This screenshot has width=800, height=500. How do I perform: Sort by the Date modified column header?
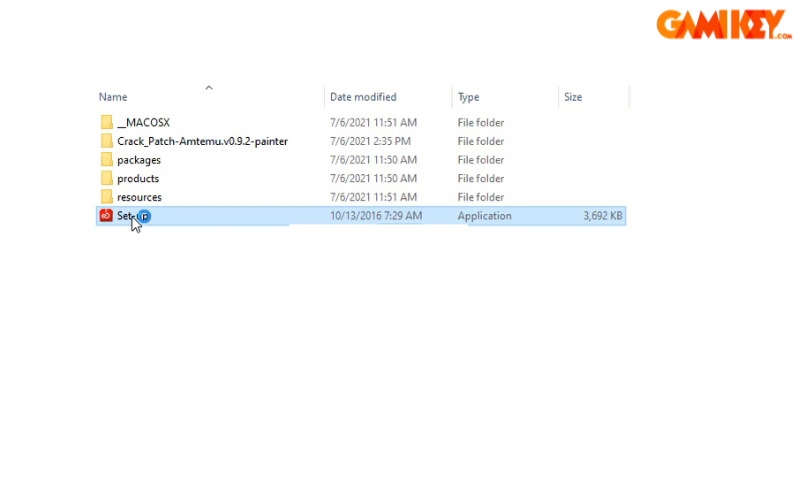tap(363, 97)
